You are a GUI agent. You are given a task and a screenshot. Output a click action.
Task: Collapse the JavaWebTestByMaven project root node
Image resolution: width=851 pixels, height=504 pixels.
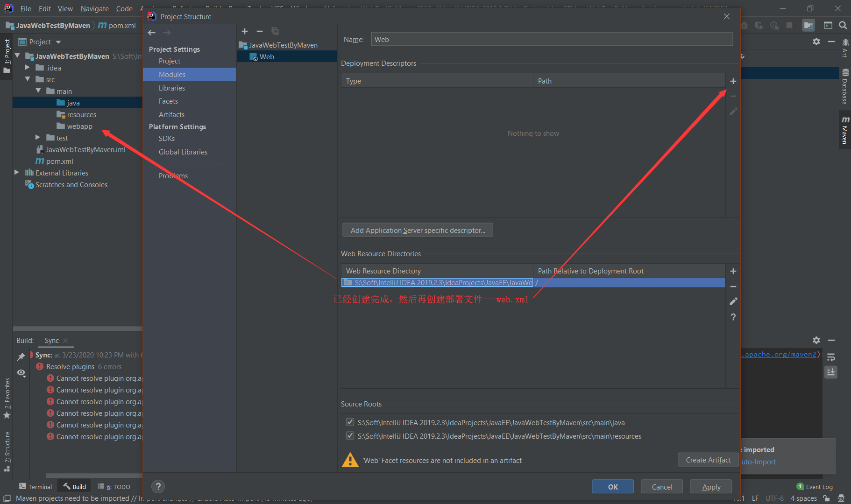point(17,56)
